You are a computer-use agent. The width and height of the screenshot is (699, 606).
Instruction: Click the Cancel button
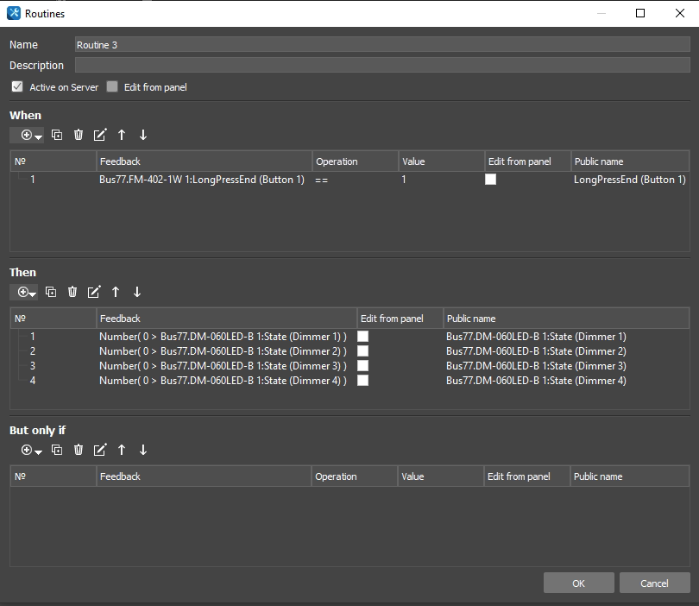[653, 583]
